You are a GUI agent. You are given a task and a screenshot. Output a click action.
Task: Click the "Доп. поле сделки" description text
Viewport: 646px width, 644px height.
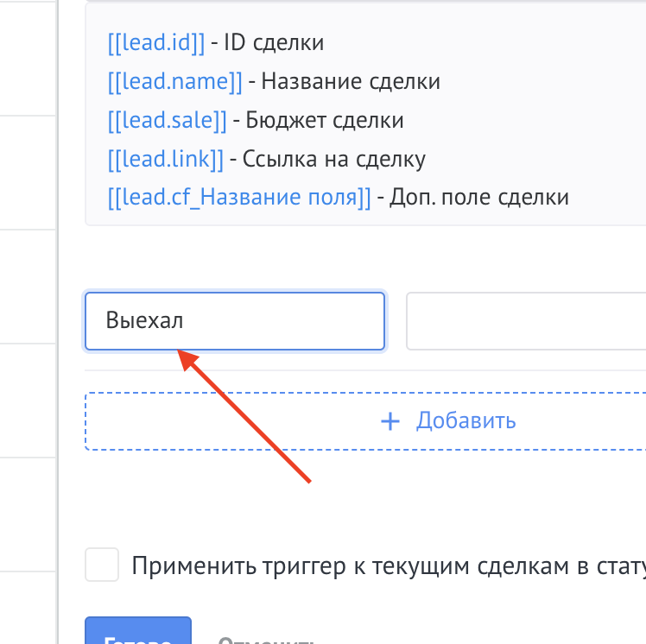click(479, 197)
